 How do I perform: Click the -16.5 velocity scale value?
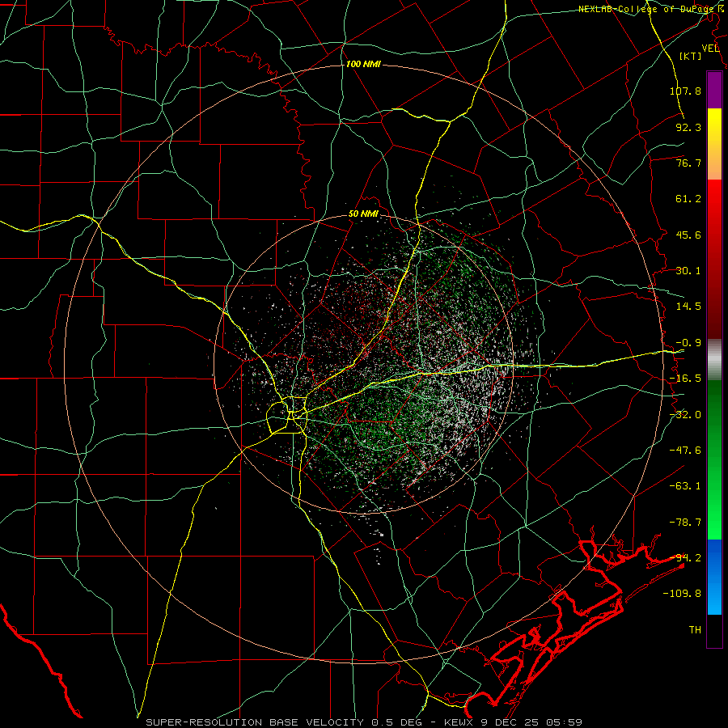pos(685,379)
